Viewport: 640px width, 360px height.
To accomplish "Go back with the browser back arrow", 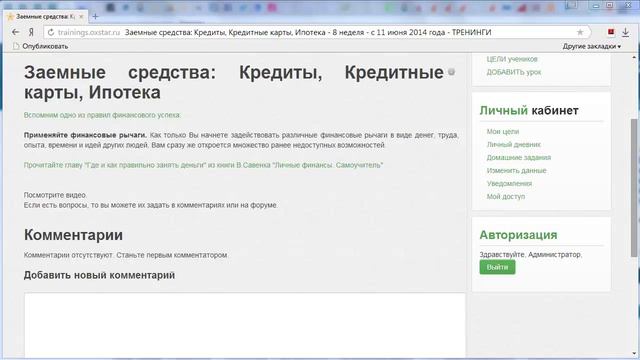I will [16, 32].
